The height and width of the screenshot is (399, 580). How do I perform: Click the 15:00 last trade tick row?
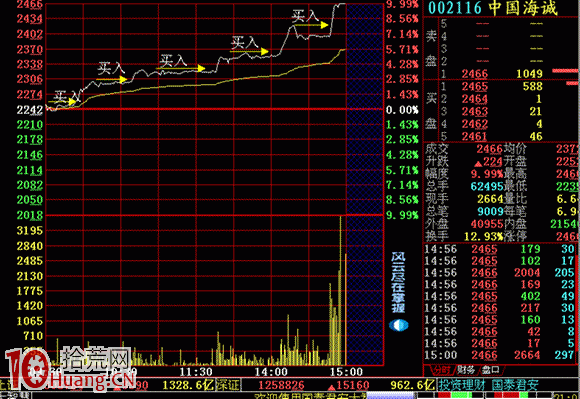[x=499, y=355]
